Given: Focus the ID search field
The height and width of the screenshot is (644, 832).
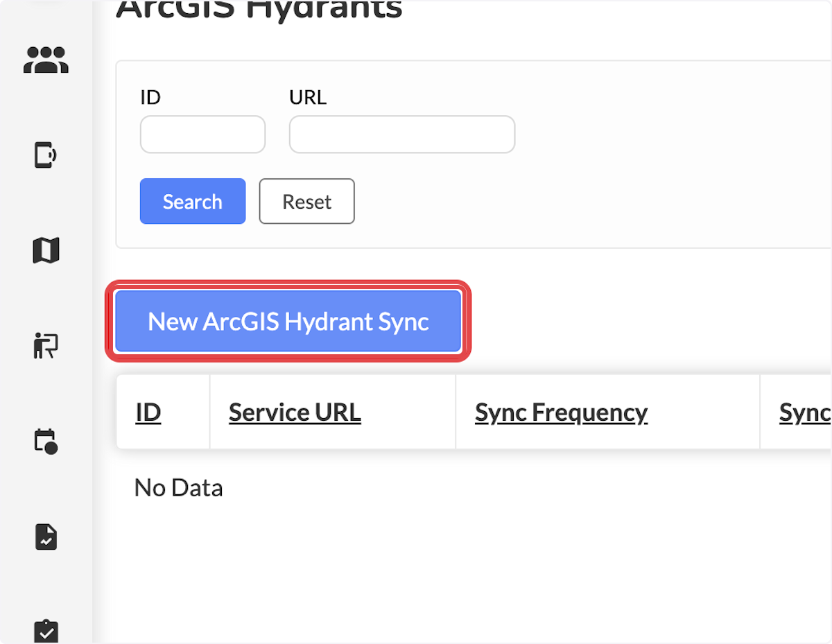Looking at the screenshot, I should point(202,134).
